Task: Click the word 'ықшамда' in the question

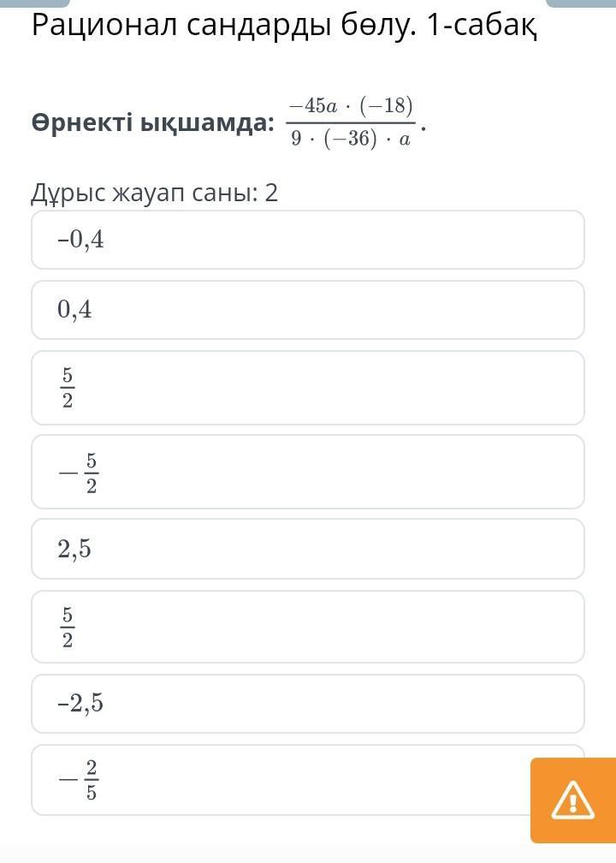Action: tap(207, 124)
